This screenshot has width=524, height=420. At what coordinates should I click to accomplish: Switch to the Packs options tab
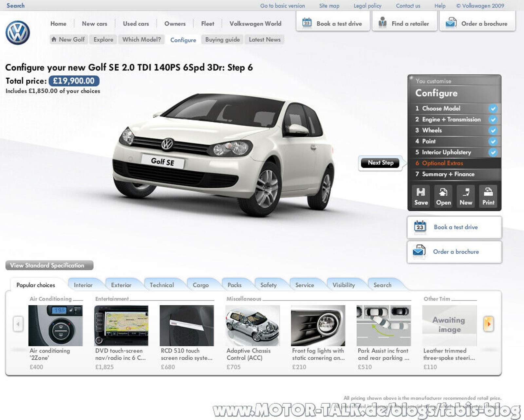tap(234, 285)
